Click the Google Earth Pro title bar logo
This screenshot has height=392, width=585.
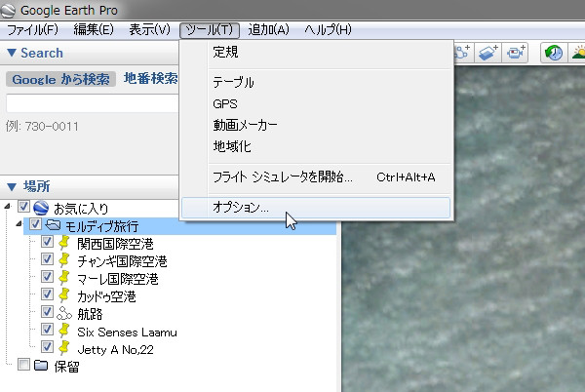coord(8,11)
